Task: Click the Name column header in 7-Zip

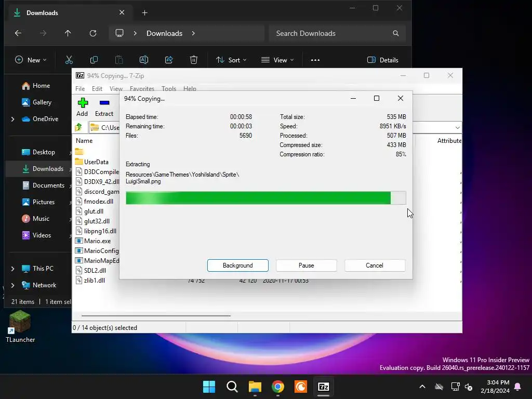Action: [x=84, y=140]
